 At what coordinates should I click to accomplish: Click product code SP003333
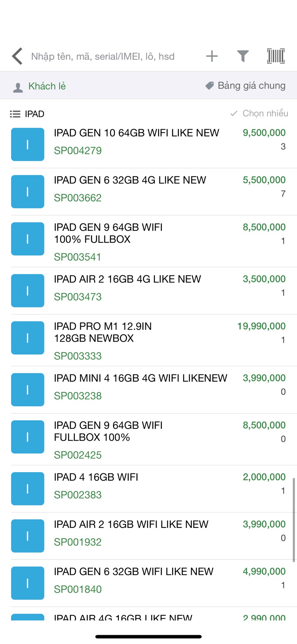[x=78, y=356]
